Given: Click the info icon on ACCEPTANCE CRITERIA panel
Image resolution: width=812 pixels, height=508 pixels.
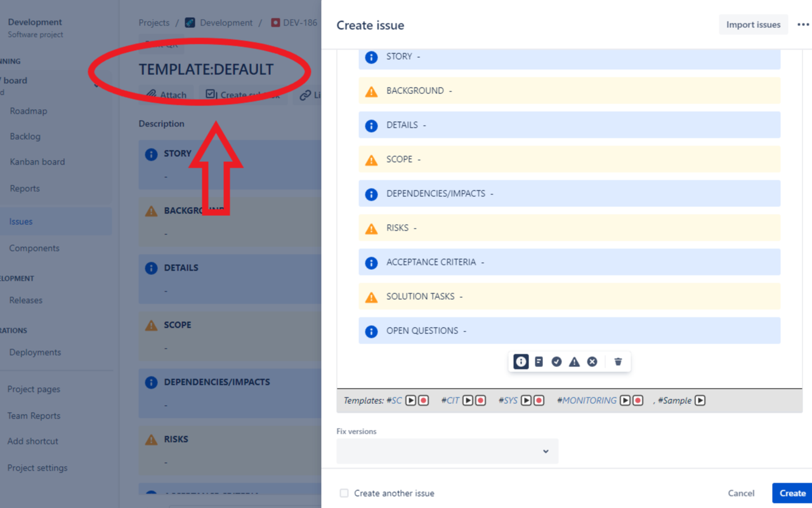Looking at the screenshot, I should [372, 263].
